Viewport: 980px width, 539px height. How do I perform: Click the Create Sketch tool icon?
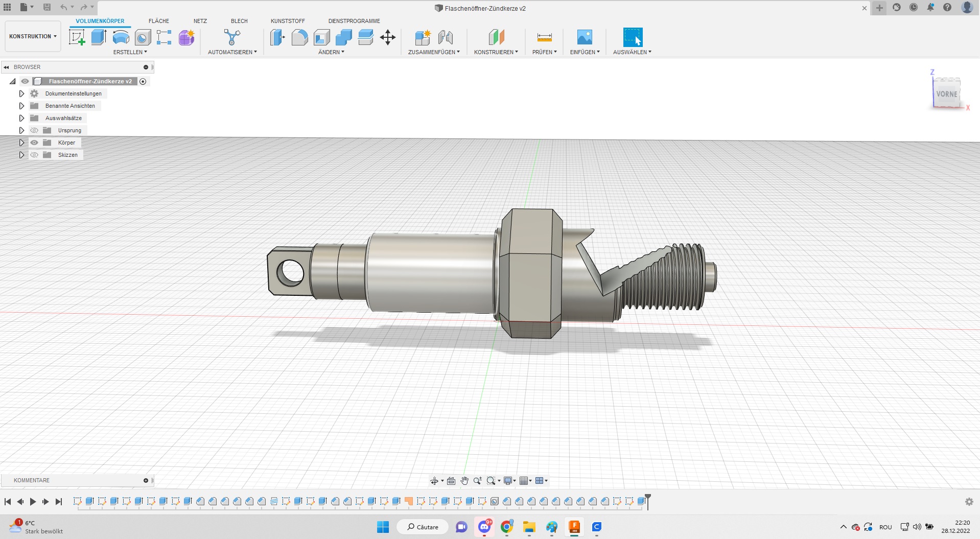click(x=77, y=37)
